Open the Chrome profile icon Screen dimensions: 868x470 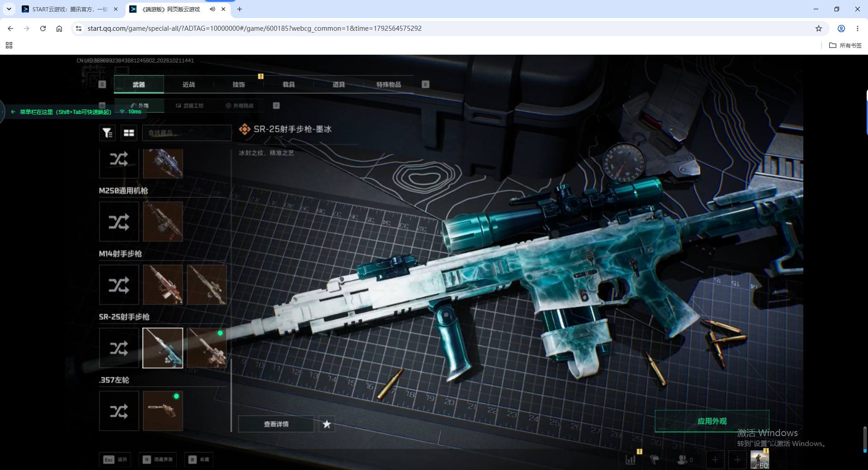point(841,28)
